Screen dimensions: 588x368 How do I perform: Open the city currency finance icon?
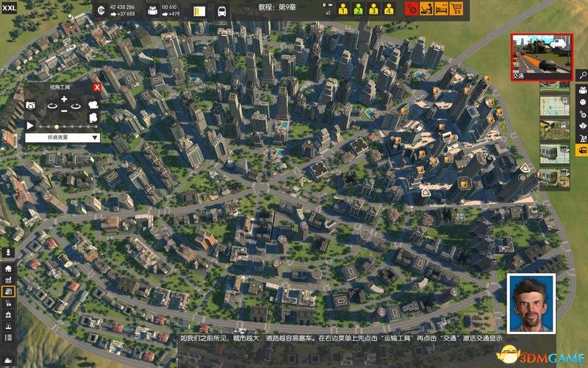[x=101, y=10]
